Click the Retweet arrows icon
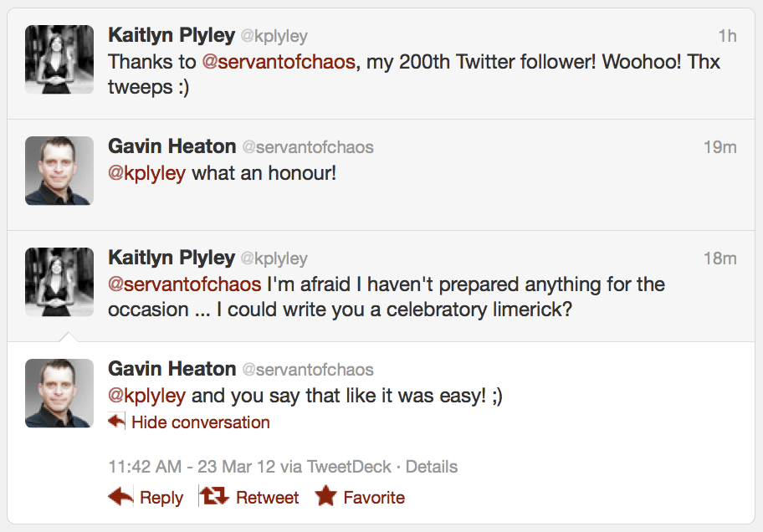The width and height of the screenshot is (763, 532). click(214, 497)
